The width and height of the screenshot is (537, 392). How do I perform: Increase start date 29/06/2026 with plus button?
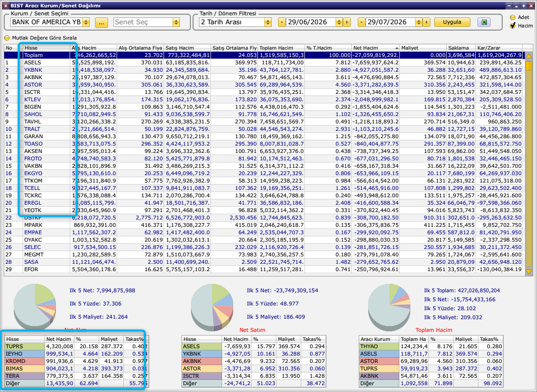point(347,22)
